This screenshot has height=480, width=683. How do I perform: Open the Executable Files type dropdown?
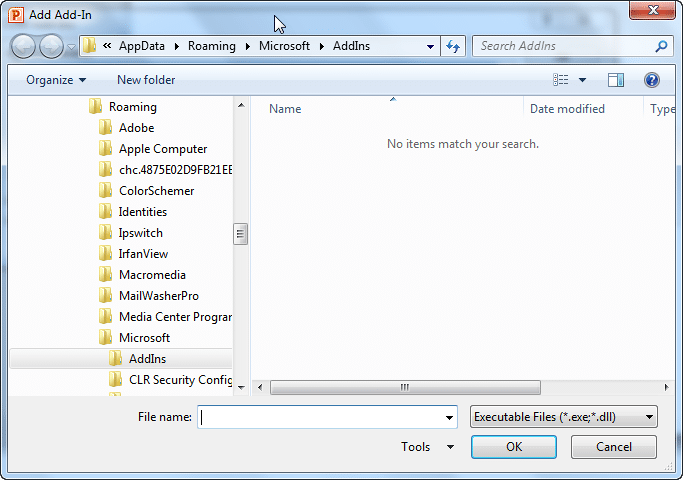[x=564, y=417]
